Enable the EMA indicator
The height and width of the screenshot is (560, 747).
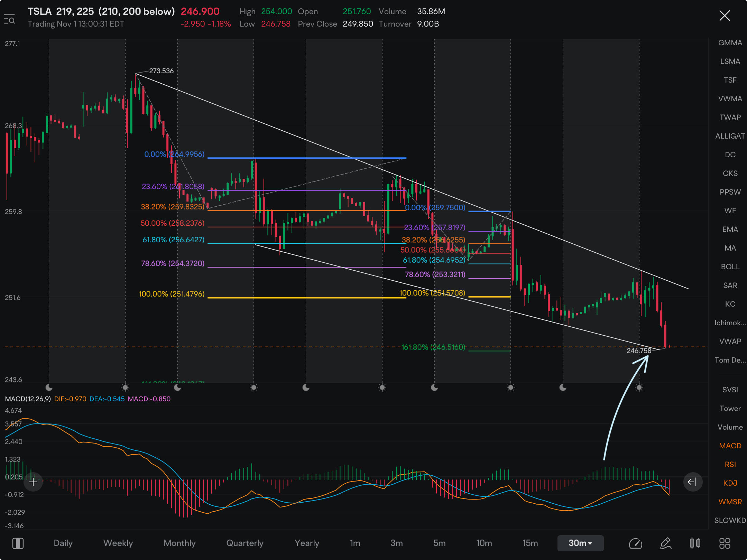coord(730,230)
